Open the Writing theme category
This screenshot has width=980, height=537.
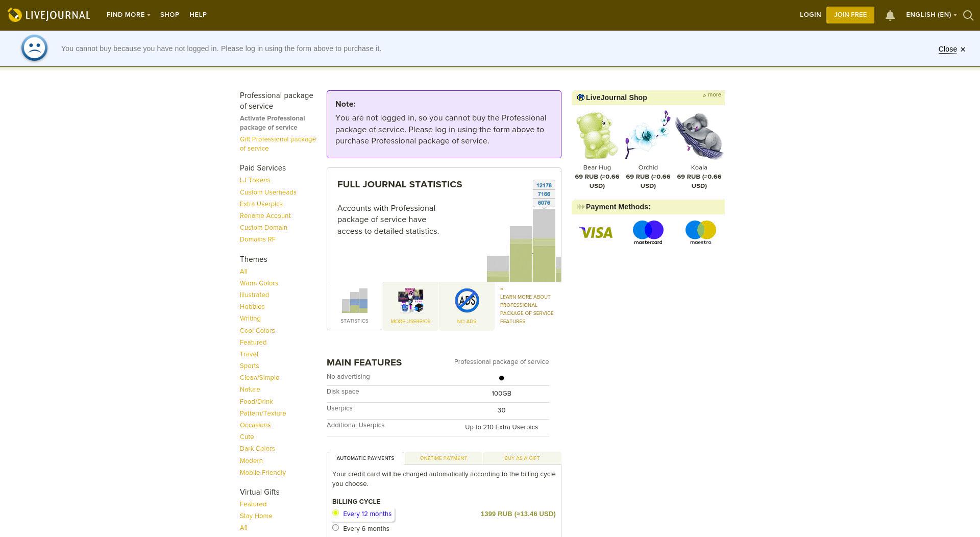tap(250, 319)
